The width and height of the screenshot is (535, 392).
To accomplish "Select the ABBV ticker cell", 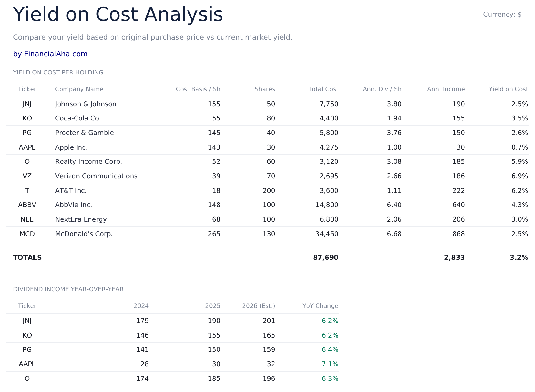I will [27, 205].
